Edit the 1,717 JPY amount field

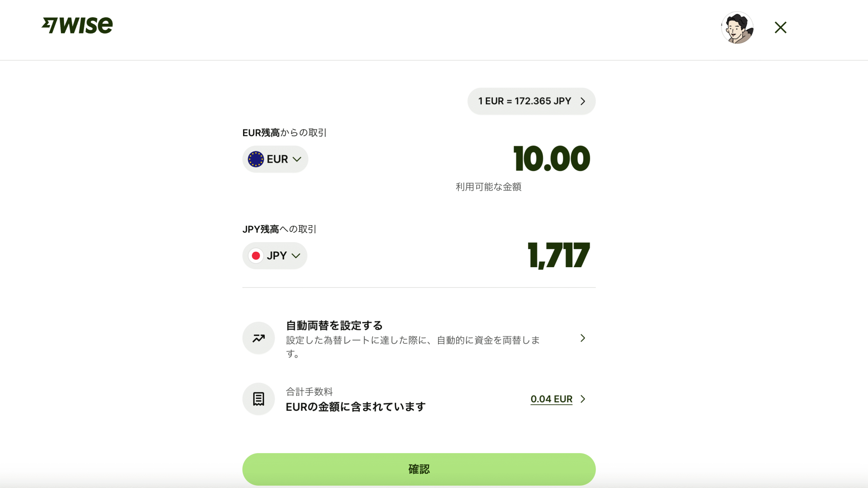(x=559, y=255)
